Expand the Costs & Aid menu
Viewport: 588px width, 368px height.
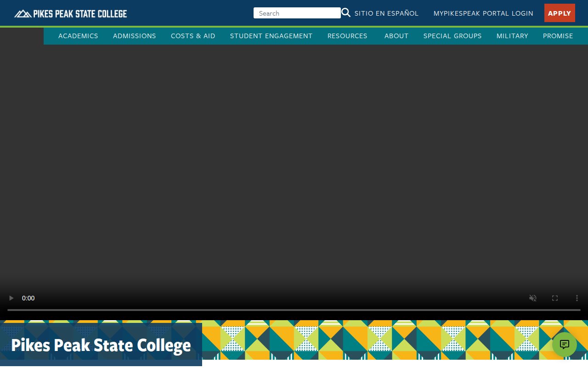[x=193, y=36]
